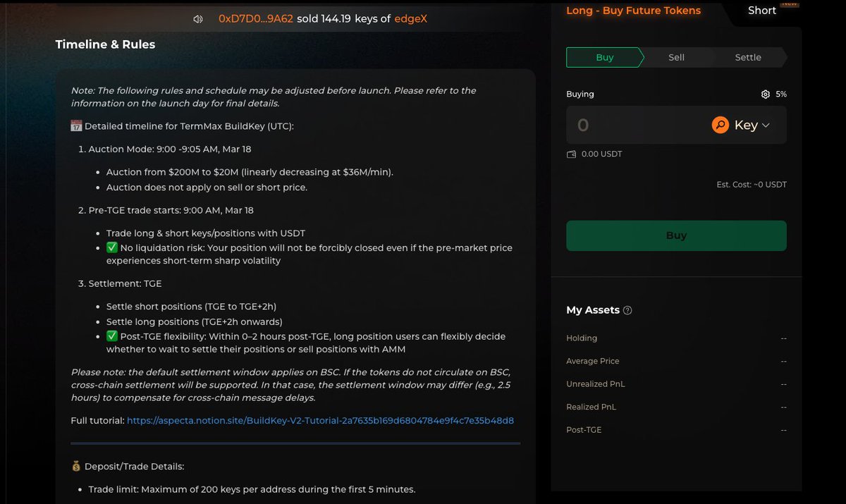This screenshot has width=846, height=504.
Task: Click the orange Key token icon
Action: [x=720, y=125]
